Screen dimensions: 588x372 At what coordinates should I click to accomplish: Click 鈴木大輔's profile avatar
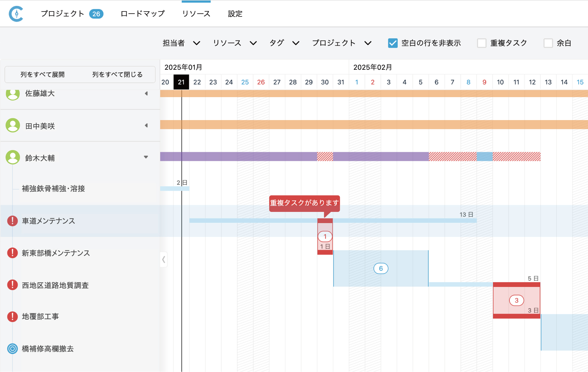(13, 157)
